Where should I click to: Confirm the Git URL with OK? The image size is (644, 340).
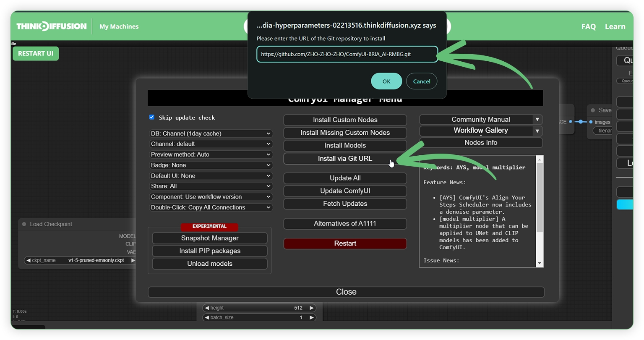[x=386, y=81]
